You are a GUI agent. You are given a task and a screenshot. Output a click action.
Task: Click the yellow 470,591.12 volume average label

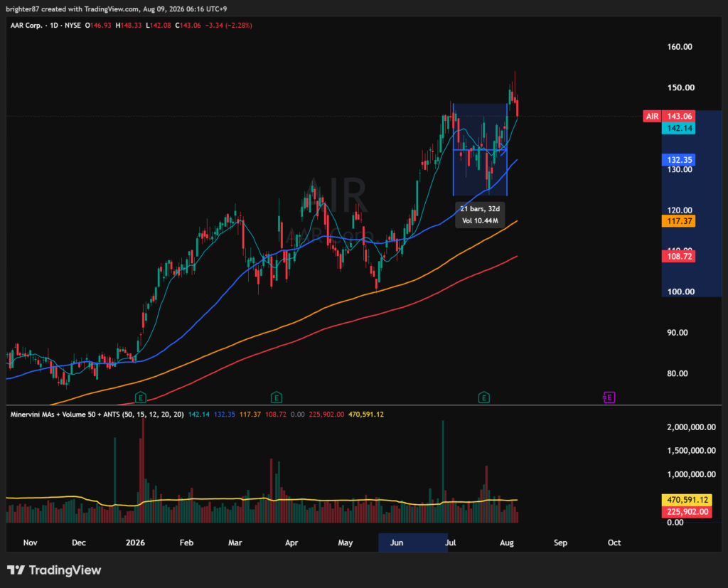point(687,500)
